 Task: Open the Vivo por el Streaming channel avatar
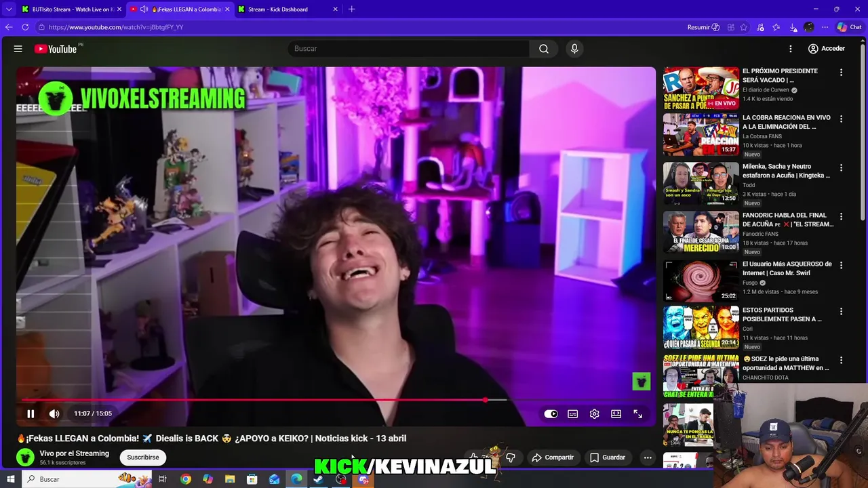[25, 457]
